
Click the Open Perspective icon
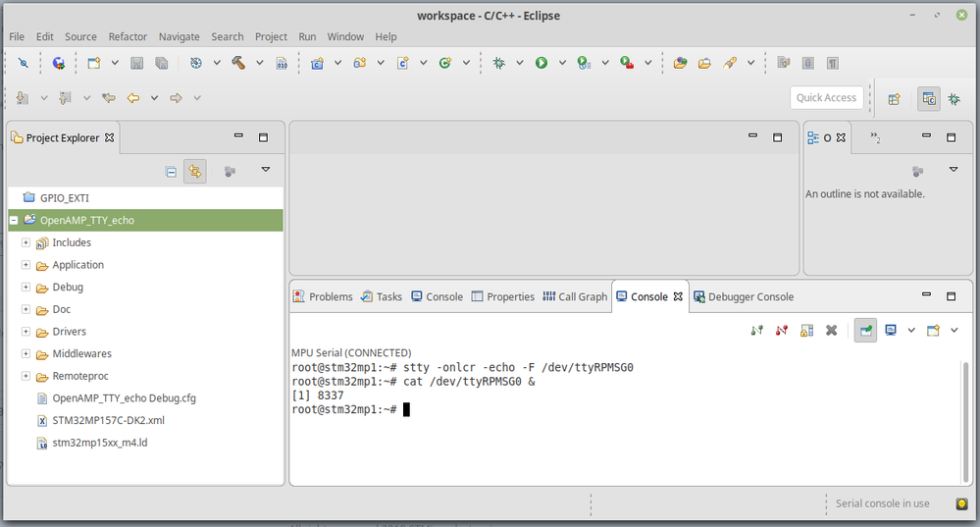tap(895, 99)
